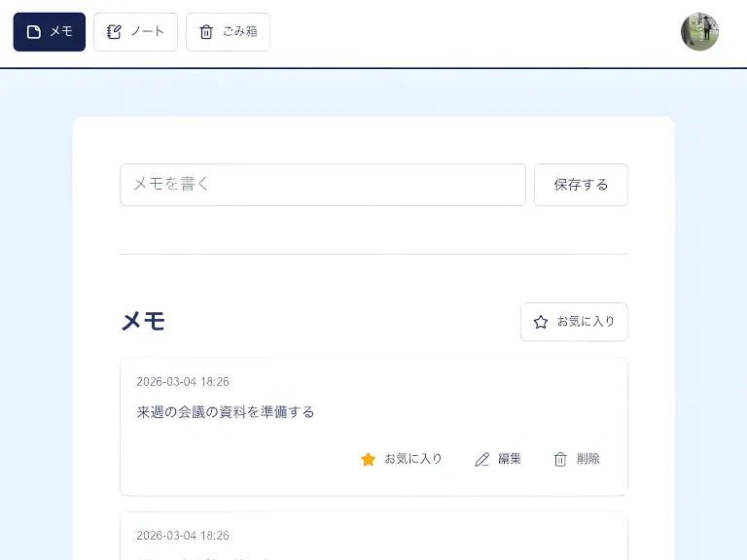Screen dimensions: 747x560
Task: Click the 編集 label on the first memo
Action: [510, 459]
